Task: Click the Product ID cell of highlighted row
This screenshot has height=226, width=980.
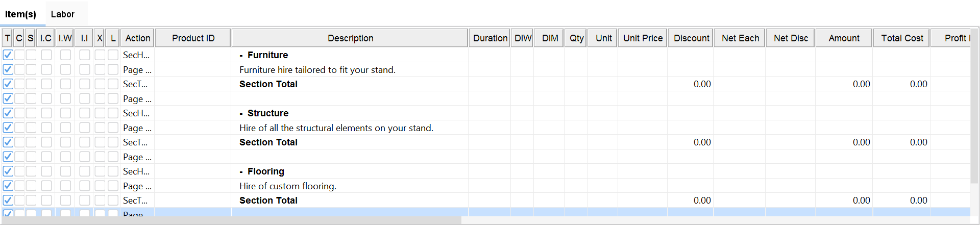Action: (x=193, y=213)
